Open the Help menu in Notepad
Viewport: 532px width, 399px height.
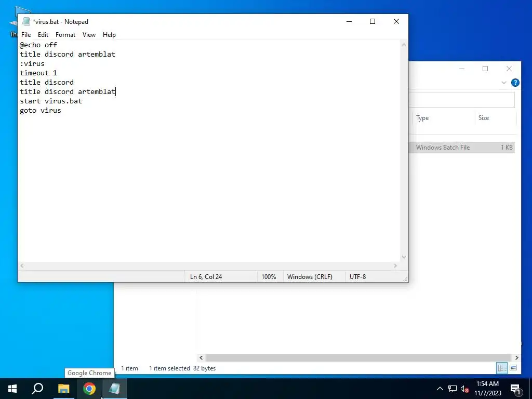click(x=109, y=35)
